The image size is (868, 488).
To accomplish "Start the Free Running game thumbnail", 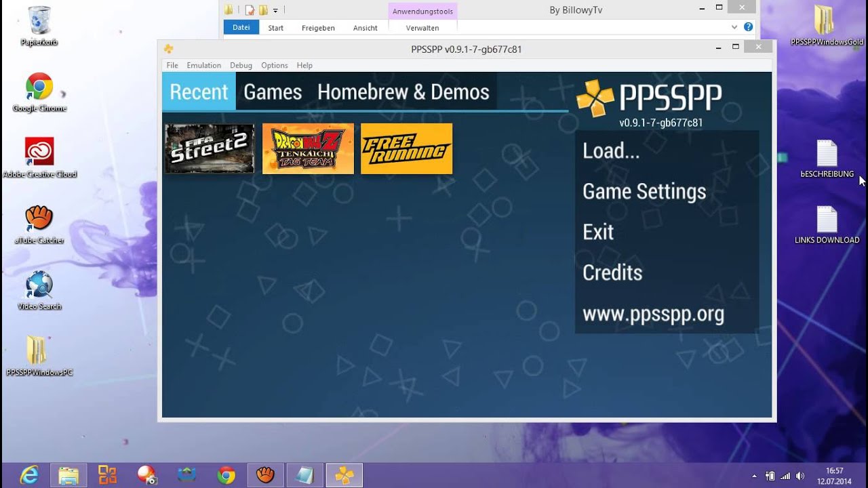I will point(406,148).
